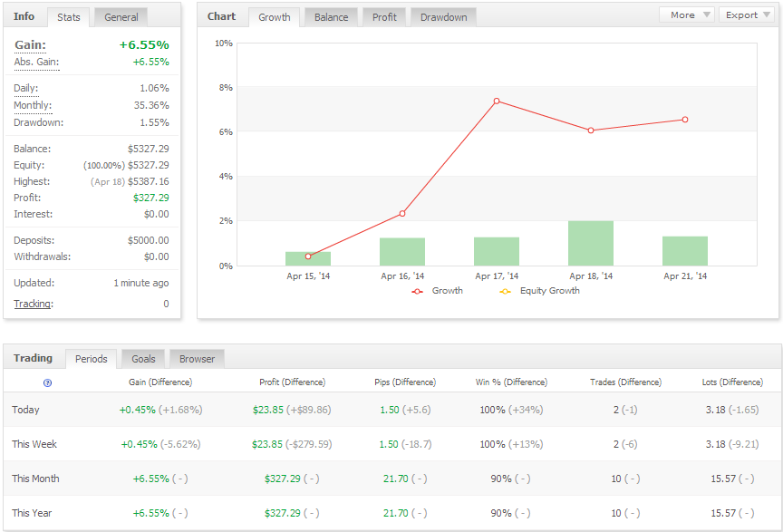Click the Monthly value 35.36%
This screenshot has height=532, width=783.
point(151,105)
